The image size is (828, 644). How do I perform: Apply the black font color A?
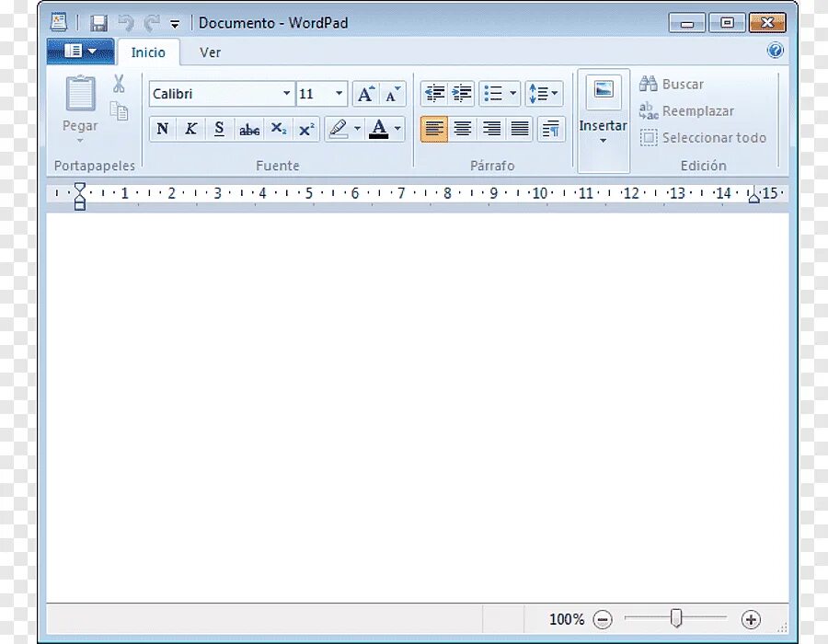[x=379, y=129]
